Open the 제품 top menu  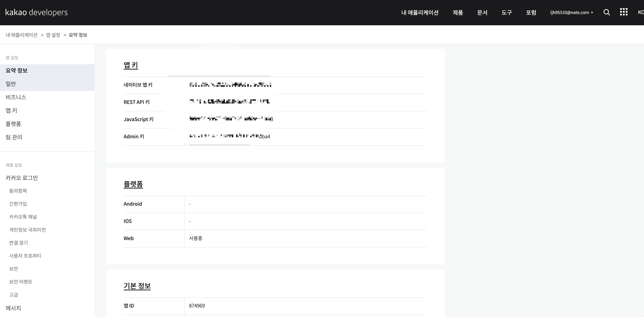458,12
